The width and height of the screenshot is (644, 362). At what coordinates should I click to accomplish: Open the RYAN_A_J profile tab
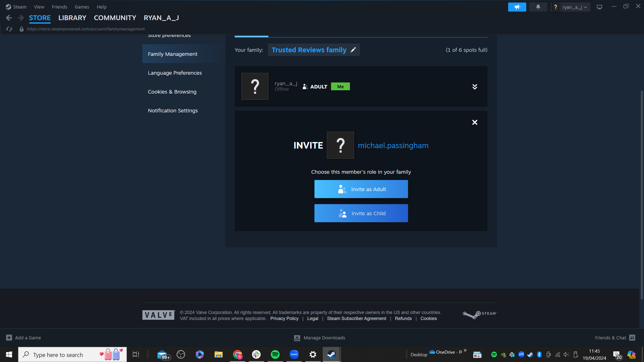click(161, 18)
